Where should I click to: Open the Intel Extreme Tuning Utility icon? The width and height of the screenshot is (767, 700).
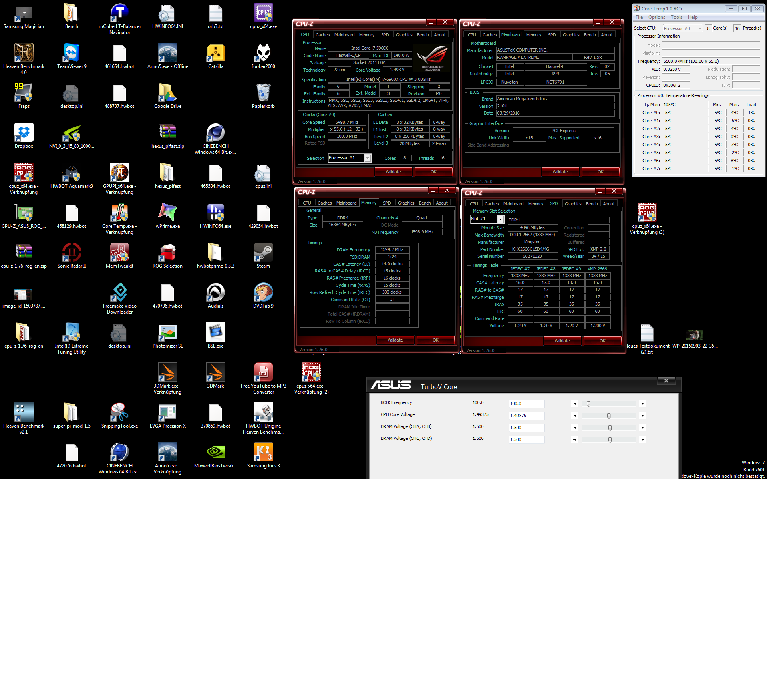click(72, 339)
